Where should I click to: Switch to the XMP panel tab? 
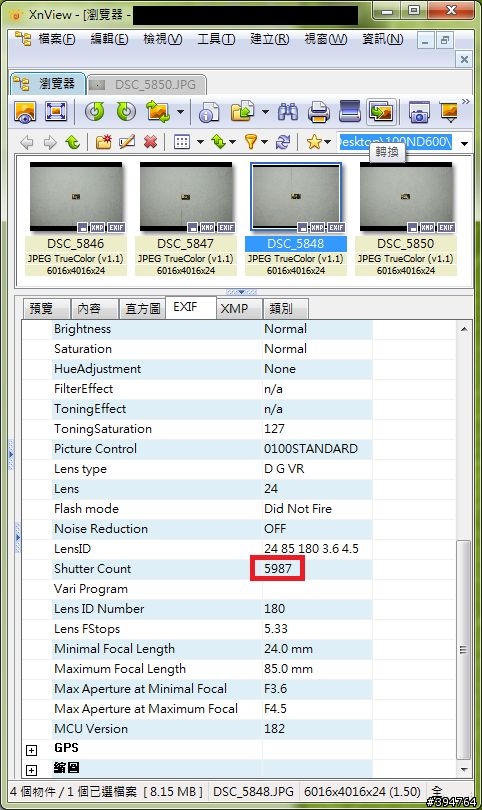click(239, 308)
